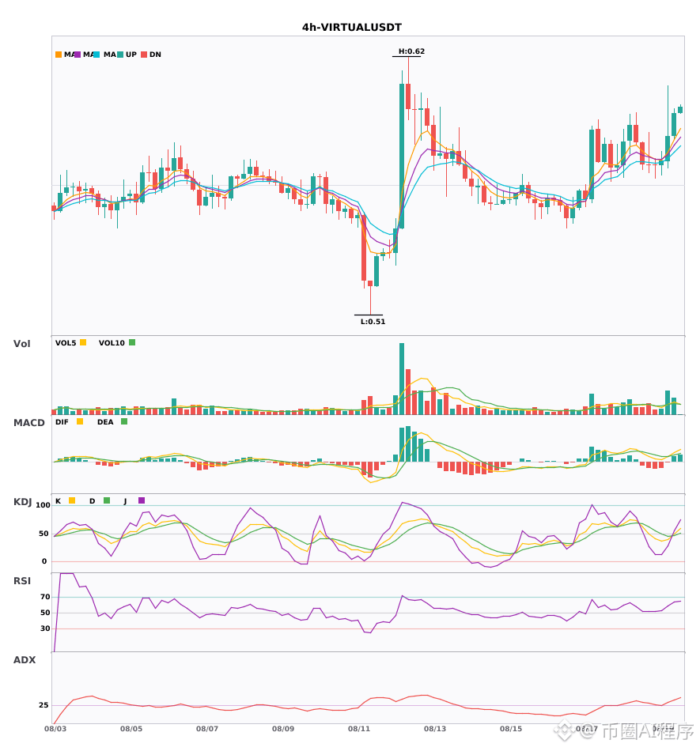Click the Vol panel label

[21, 343]
